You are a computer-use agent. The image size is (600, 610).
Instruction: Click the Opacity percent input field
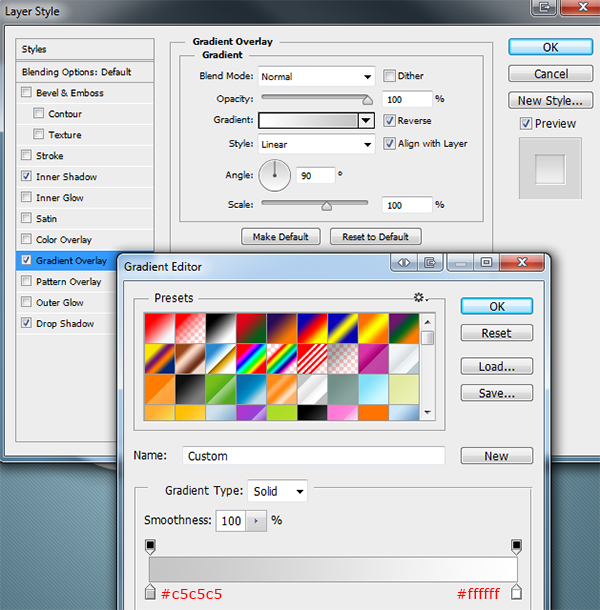(407, 99)
